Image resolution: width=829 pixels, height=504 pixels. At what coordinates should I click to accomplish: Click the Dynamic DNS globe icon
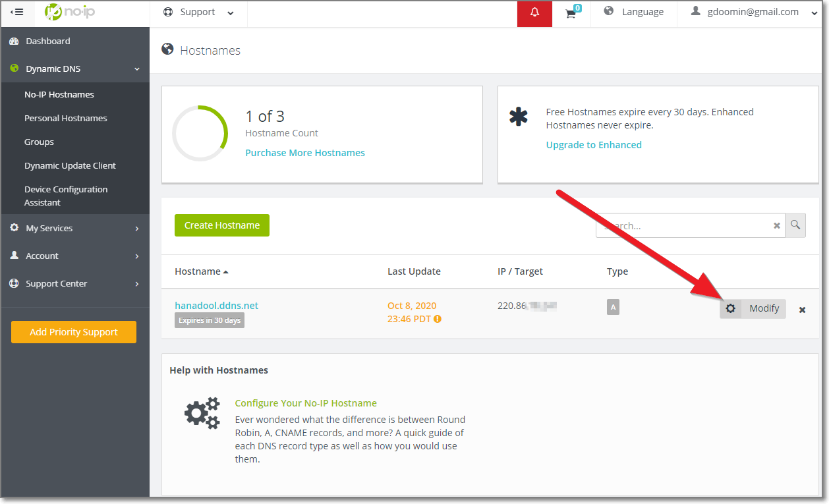tap(14, 69)
